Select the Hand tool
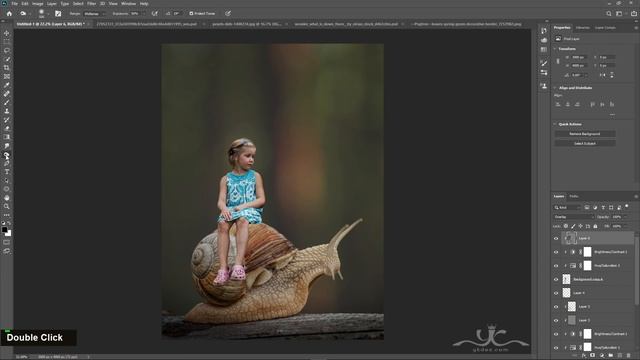This screenshot has width=640, height=360. 7,198
